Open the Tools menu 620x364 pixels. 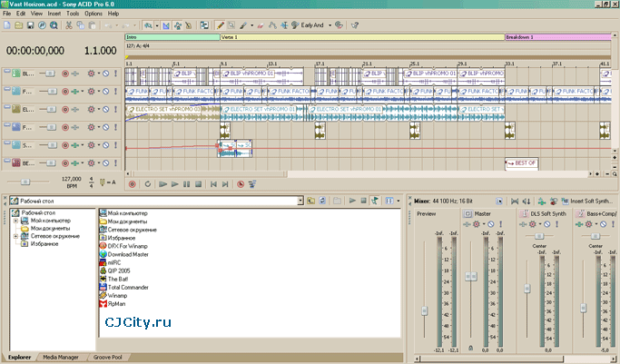click(x=73, y=14)
